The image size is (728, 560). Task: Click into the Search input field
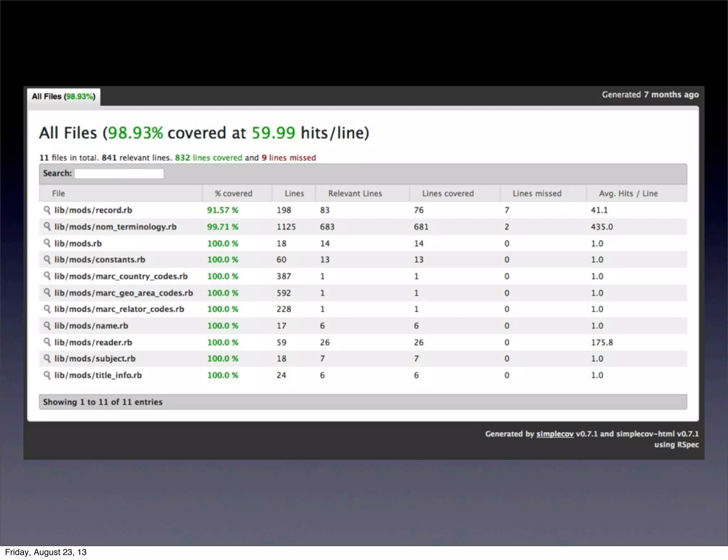pyautogui.click(x=119, y=173)
